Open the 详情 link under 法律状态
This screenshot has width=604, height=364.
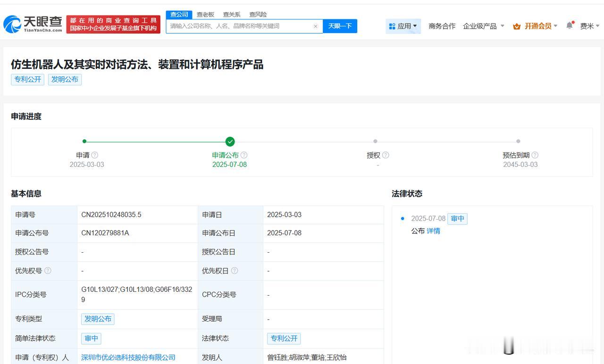click(433, 231)
